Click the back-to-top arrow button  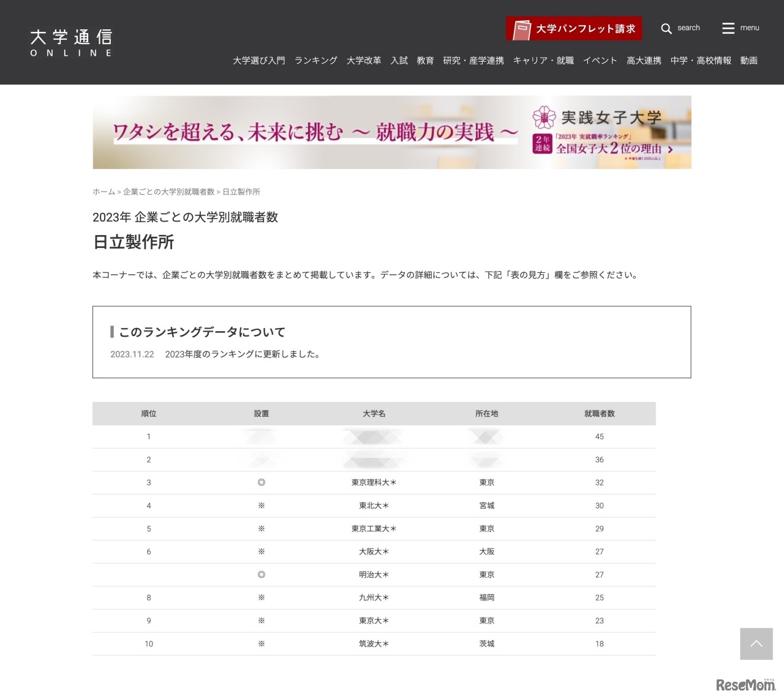click(756, 644)
